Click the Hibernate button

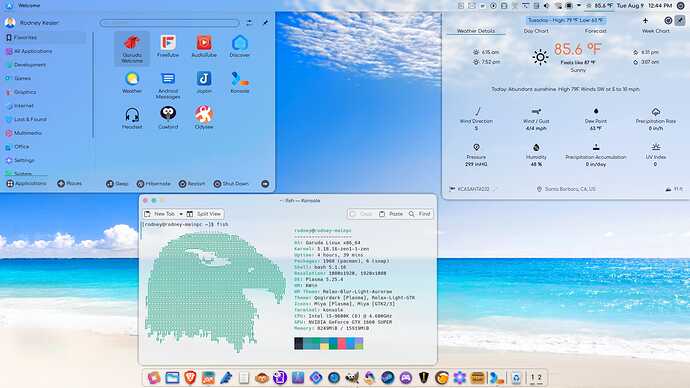[x=154, y=184]
